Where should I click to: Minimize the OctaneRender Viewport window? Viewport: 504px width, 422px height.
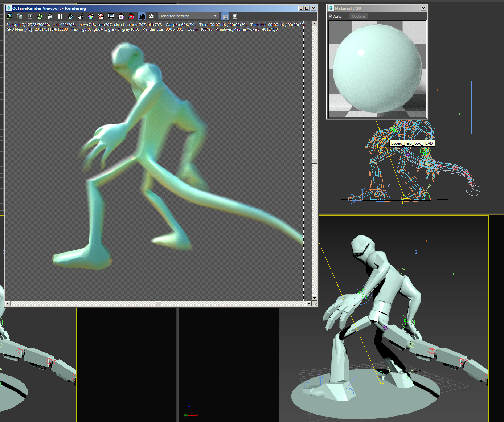pos(301,8)
